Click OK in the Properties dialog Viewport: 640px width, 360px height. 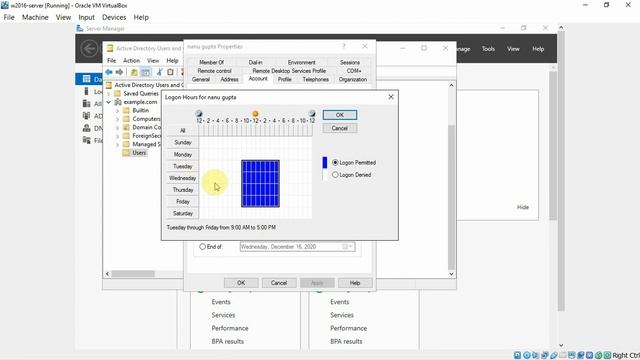point(241,283)
